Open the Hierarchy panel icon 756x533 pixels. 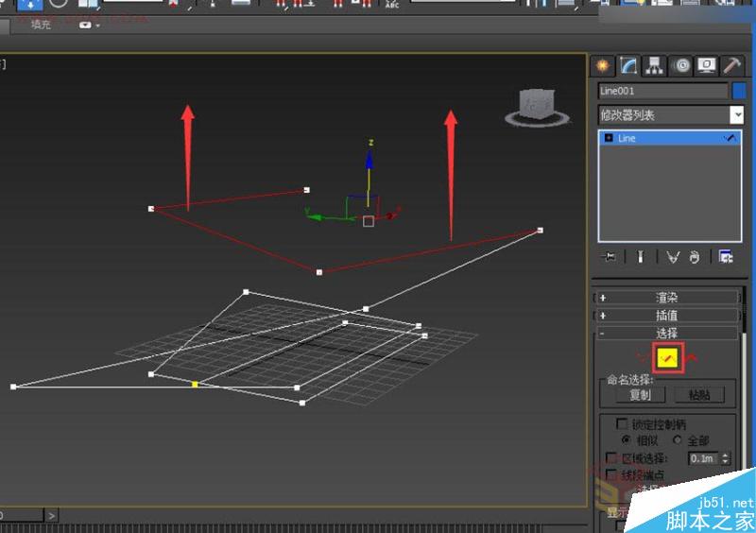click(x=654, y=66)
